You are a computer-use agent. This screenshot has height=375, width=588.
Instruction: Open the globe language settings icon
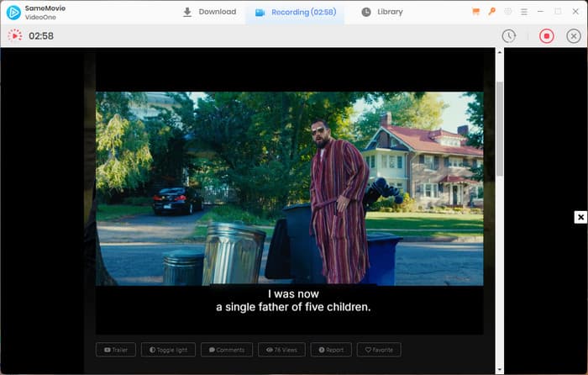click(x=507, y=12)
